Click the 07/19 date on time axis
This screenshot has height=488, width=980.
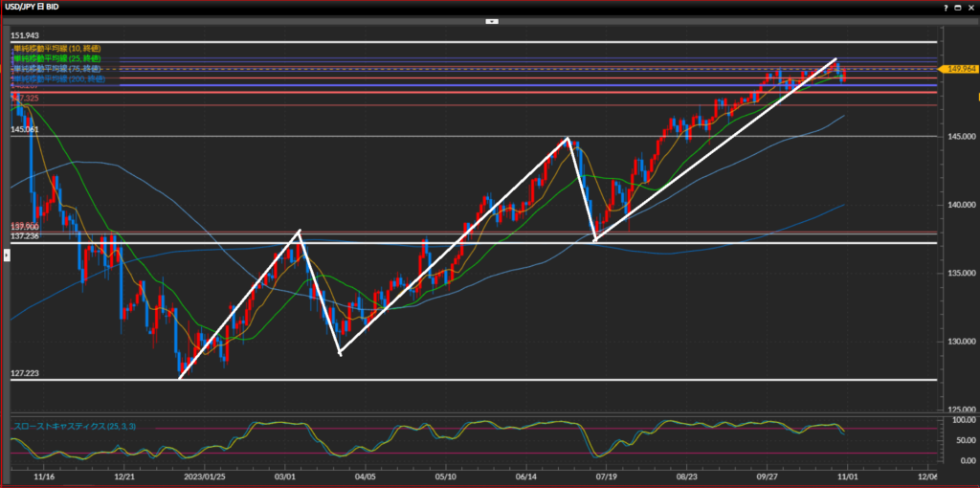pyautogui.click(x=605, y=475)
